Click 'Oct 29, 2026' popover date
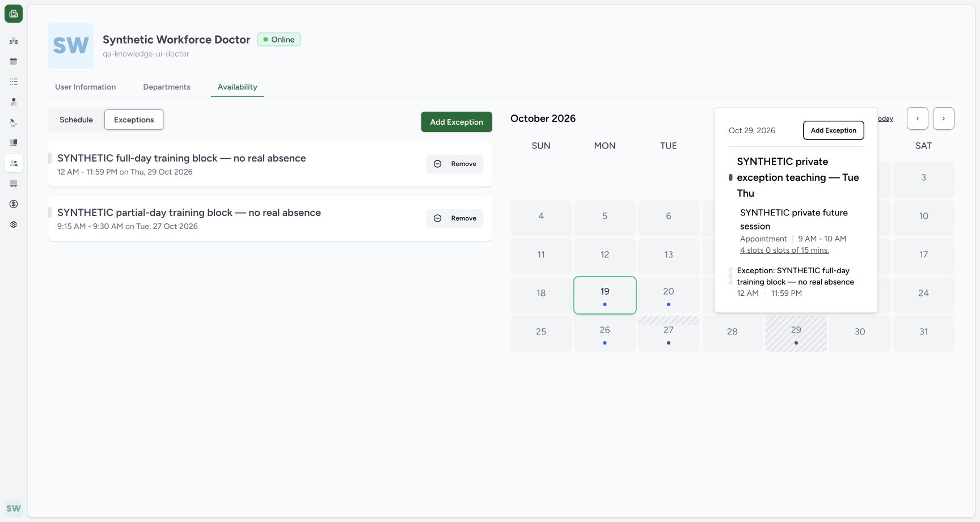Viewport: 980px width, 522px height. tap(752, 130)
